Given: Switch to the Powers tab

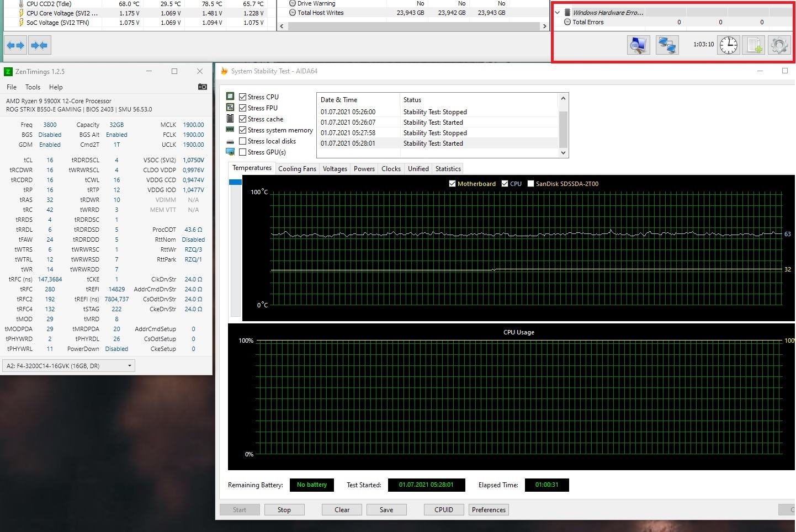Looking at the screenshot, I should click(364, 169).
